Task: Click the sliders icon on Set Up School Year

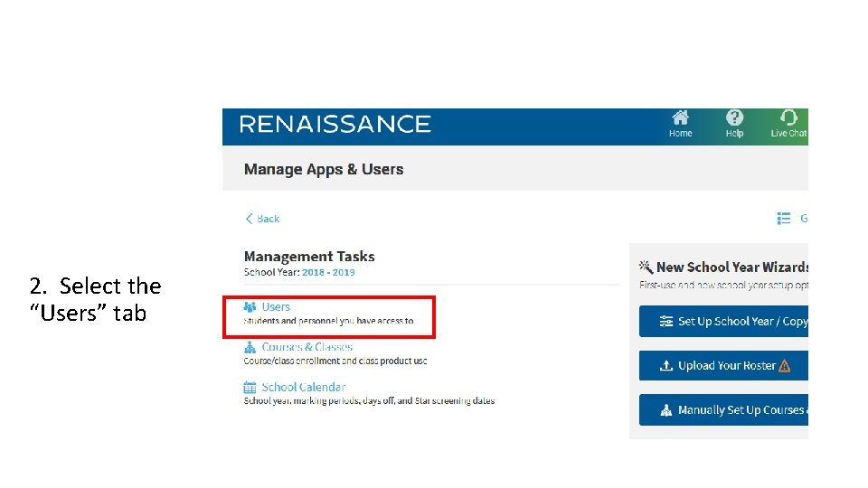Action: click(666, 322)
